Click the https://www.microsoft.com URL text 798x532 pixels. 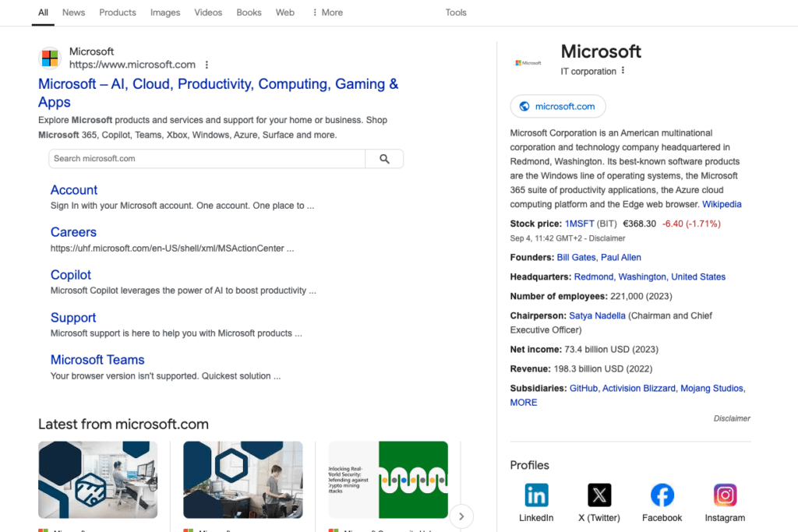coord(132,65)
